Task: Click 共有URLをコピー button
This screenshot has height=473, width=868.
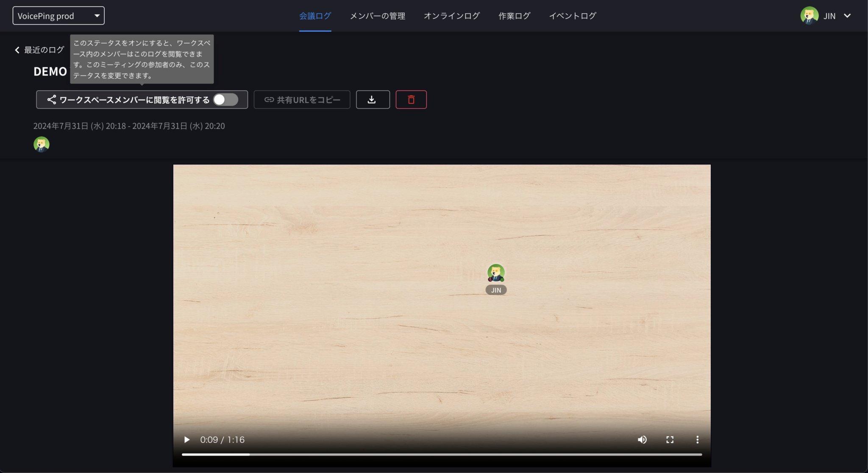Action: coord(302,100)
